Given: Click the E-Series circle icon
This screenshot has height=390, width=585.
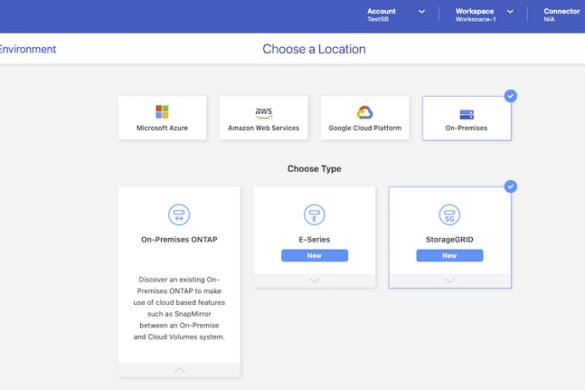Looking at the screenshot, I should click(x=314, y=215).
